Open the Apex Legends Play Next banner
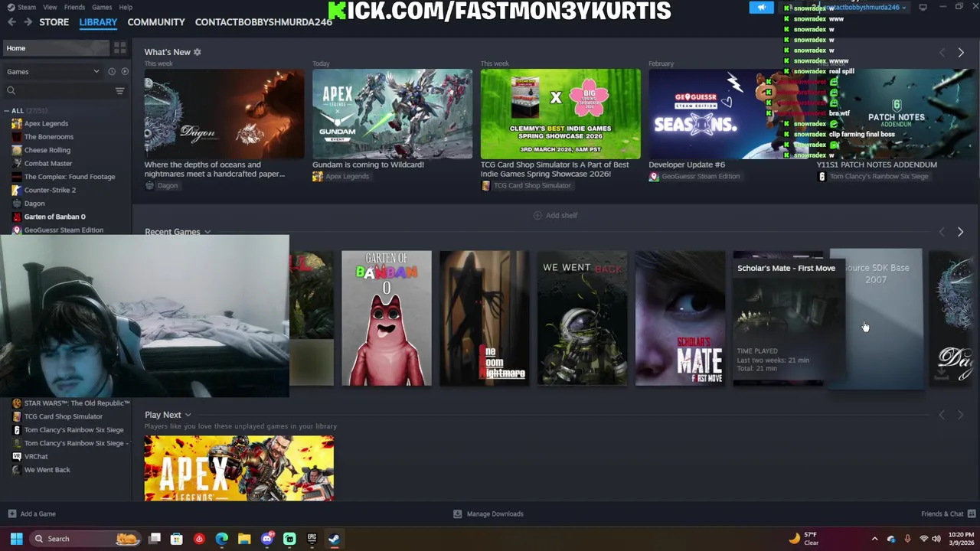The width and height of the screenshot is (980, 551). 239,468
